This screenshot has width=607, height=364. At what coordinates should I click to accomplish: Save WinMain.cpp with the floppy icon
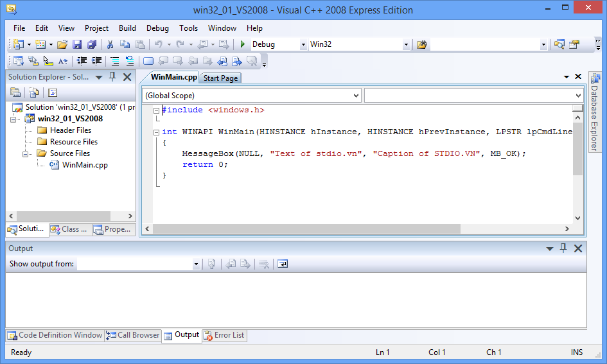77,44
